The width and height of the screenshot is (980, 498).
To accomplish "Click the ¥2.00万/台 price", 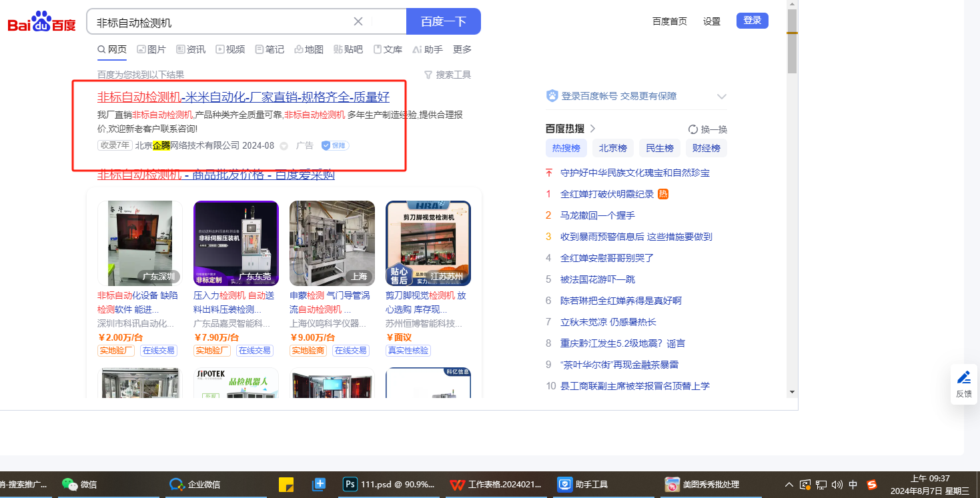I will (121, 337).
